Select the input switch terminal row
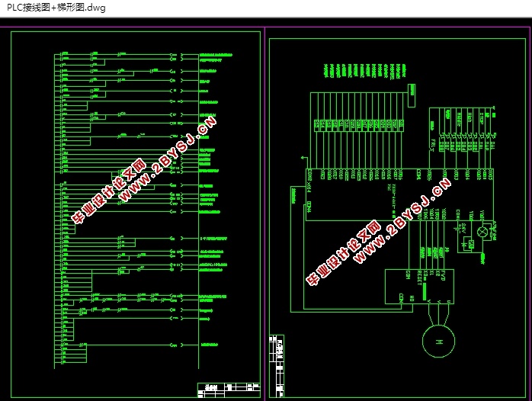This screenshot has width=532, height=401. (x=359, y=125)
